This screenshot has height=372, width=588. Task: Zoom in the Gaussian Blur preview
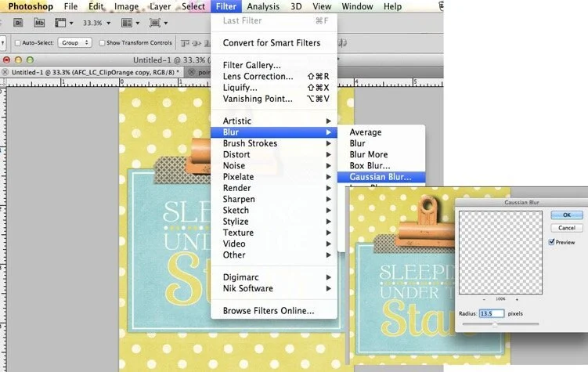click(517, 299)
